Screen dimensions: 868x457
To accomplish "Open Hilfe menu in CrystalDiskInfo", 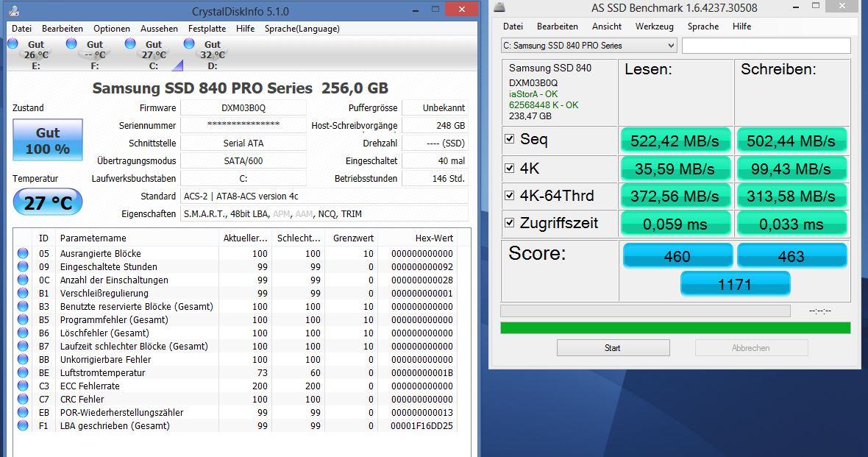I will tap(245, 28).
